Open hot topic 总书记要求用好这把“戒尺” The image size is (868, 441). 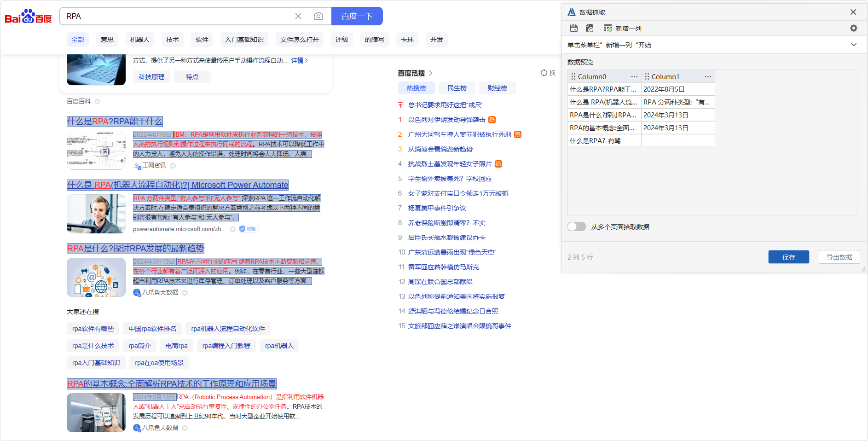click(446, 105)
